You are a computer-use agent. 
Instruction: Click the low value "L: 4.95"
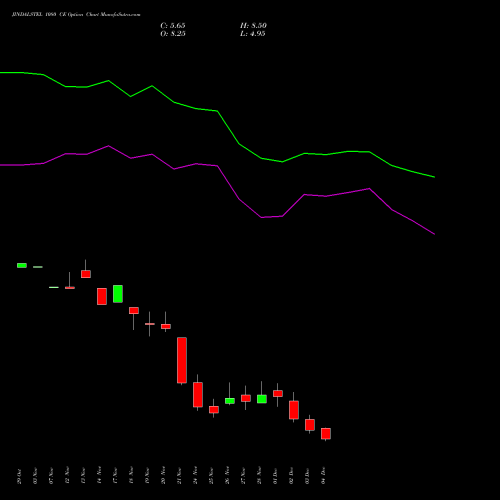(253, 34)
